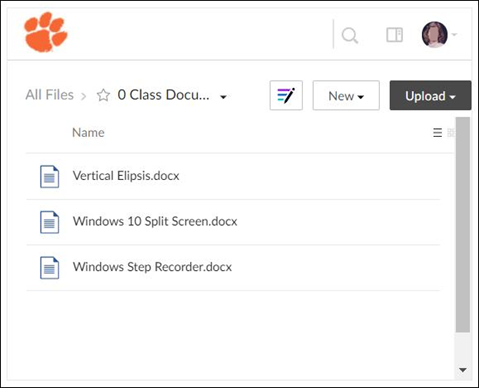Screen dimensions: 480x388
Task: Click the orange tiger paw logo
Action: 46,32
